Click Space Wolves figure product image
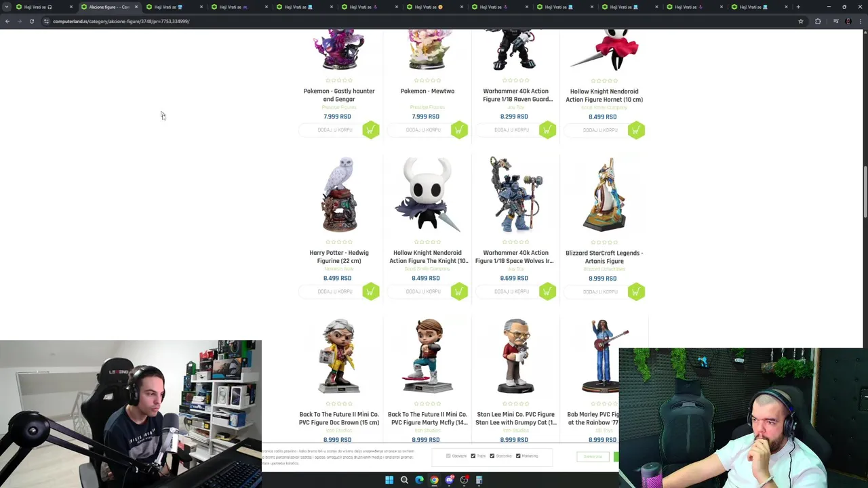 click(516, 195)
